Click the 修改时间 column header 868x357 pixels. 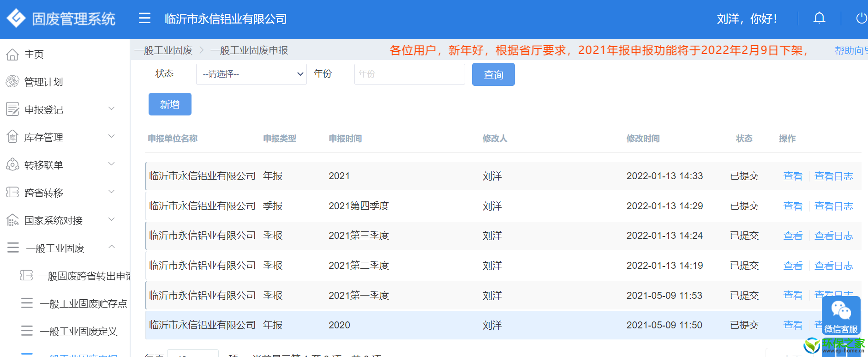643,139
